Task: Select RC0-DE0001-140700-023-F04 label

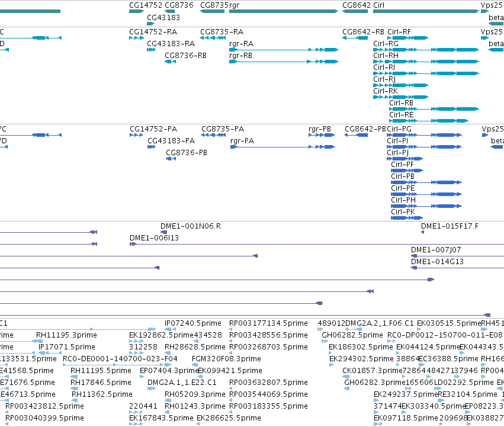Action: (120, 359)
